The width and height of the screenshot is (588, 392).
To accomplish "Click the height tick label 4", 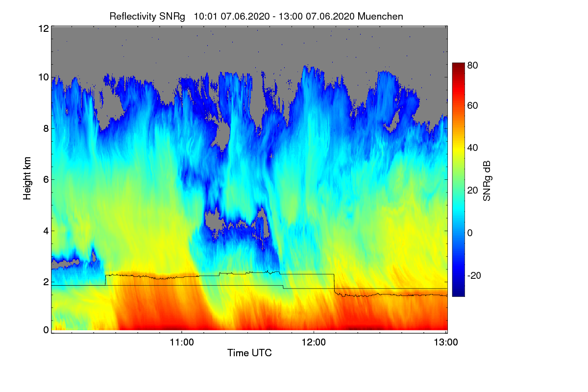I will tap(46, 230).
